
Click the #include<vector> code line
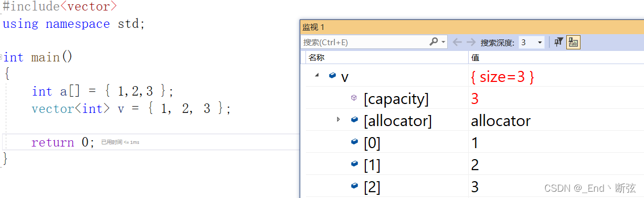coord(60,7)
